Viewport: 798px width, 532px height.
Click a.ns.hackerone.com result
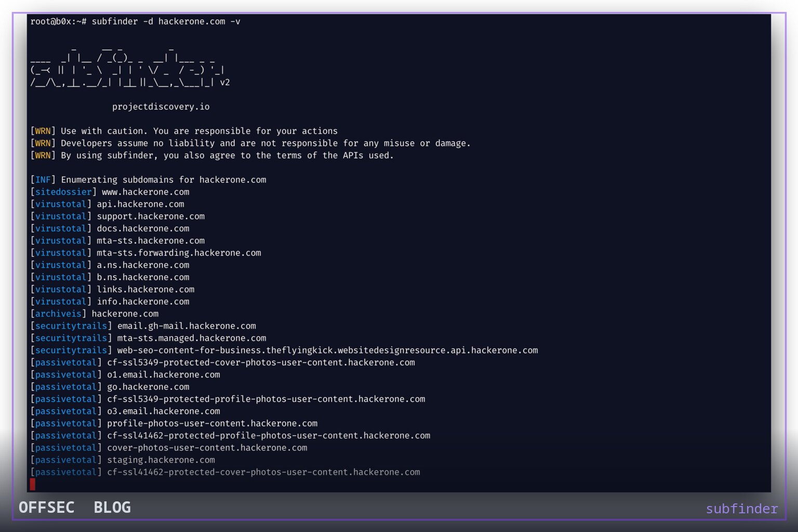coord(143,265)
